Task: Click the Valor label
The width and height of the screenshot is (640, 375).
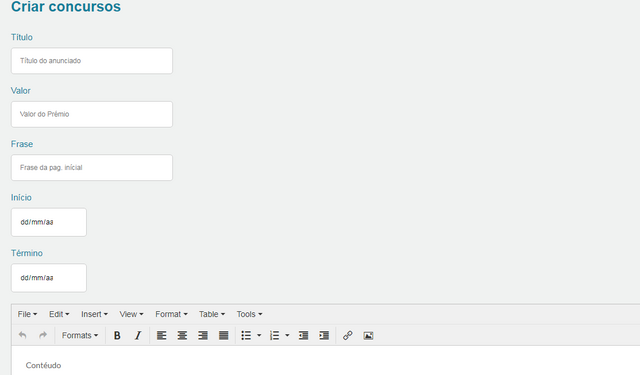Action: click(20, 91)
